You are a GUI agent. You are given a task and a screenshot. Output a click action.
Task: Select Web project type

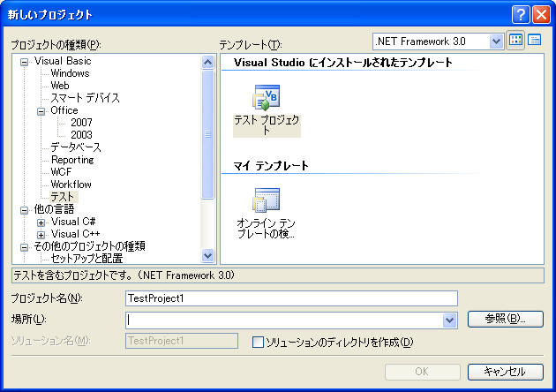(60, 86)
